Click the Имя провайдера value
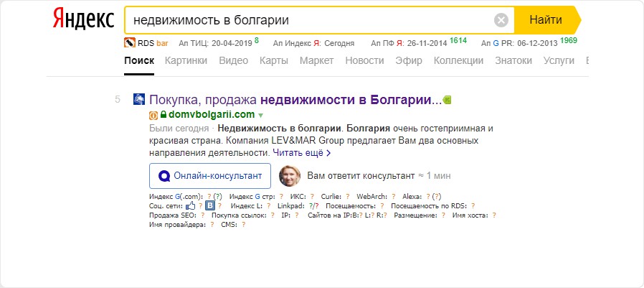The height and width of the screenshot is (288, 644). click(212, 225)
